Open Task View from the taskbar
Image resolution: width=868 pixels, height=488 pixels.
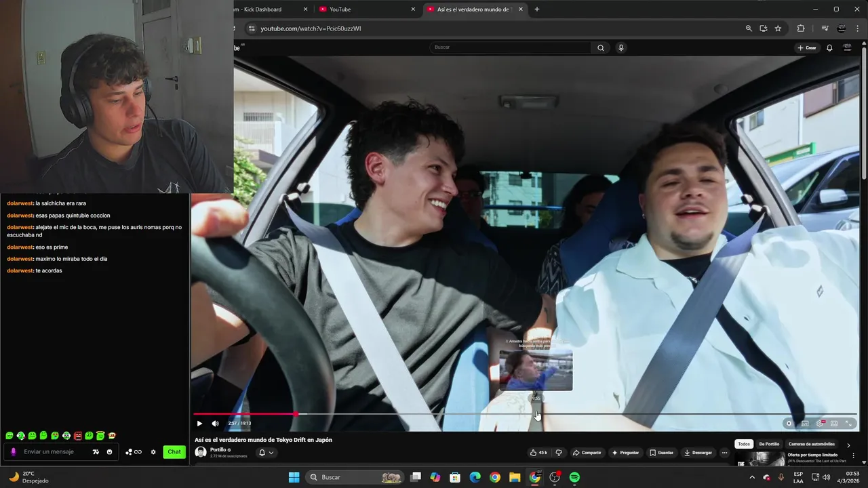click(x=416, y=477)
